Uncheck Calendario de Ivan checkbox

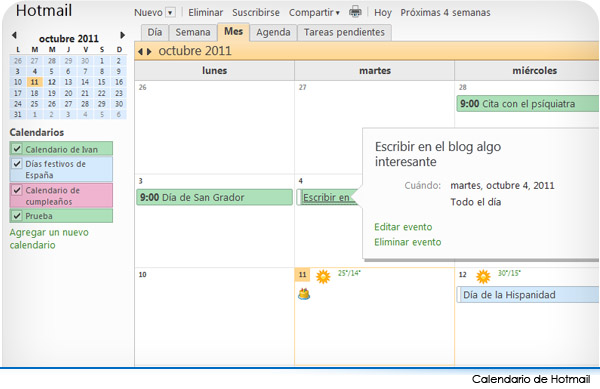click(17, 149)
